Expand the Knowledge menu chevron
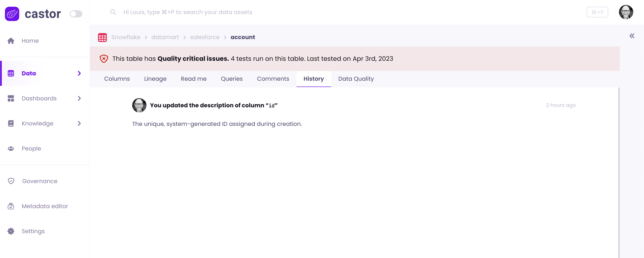The image size is (644, 258). [x=79, y=123]
